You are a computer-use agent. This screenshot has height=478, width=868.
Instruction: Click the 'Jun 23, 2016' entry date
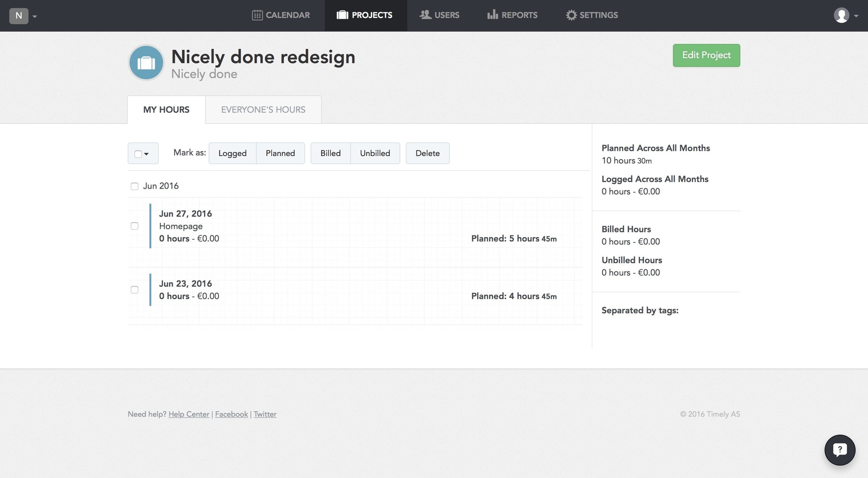point(186,284)
